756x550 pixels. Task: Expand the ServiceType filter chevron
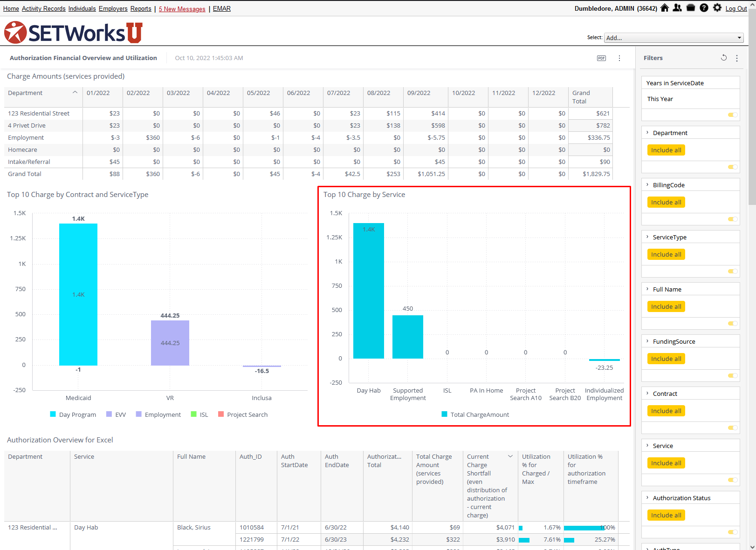(647, 237)
